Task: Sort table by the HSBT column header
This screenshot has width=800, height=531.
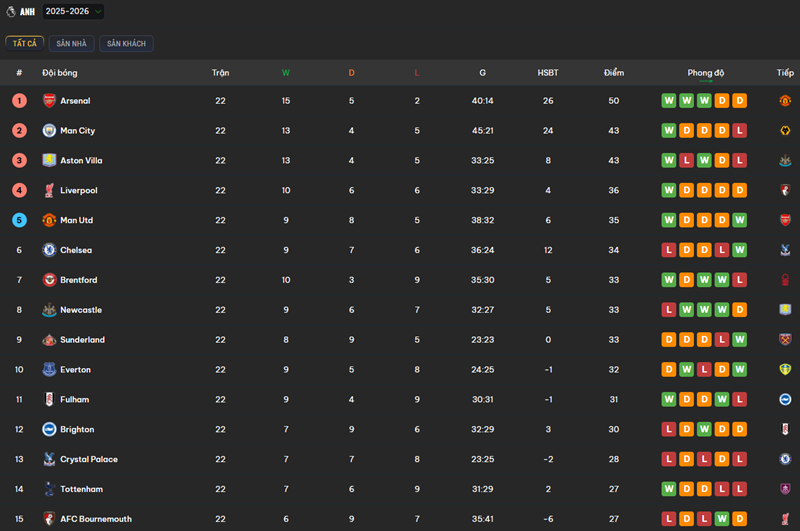Action: pyautogui.click(x=548, y=73)
